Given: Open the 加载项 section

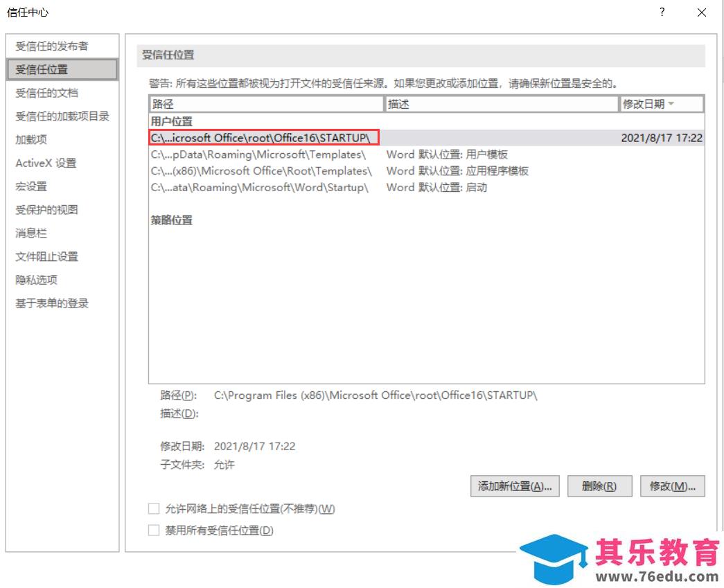Looking at the screenshot, I should click(x=31, y=139).
